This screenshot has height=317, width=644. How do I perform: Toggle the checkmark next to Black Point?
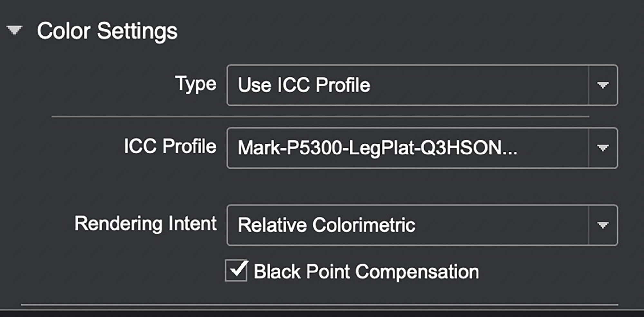(x=236, y=270)
